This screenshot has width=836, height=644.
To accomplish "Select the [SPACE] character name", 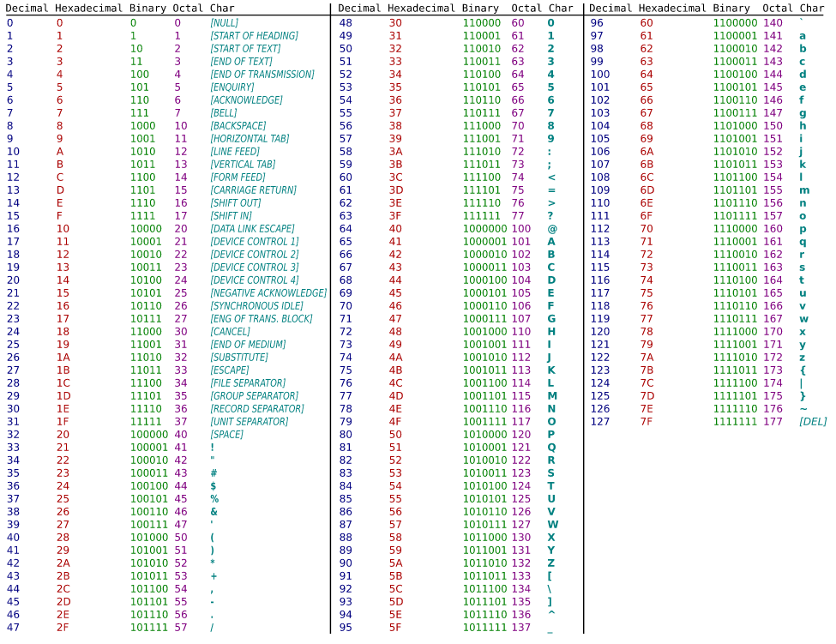I will (x=226, y=435).
